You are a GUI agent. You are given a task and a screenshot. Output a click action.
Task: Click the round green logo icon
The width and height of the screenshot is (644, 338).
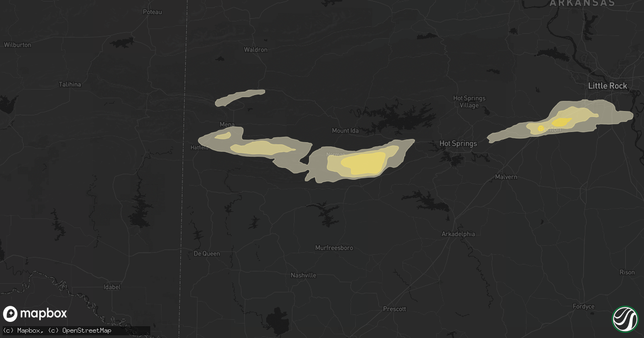click(625, 319)
